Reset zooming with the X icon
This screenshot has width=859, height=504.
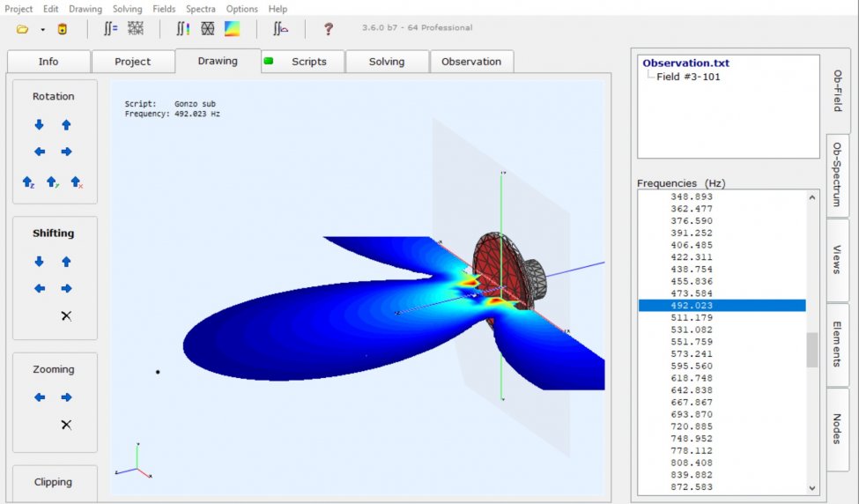point(66,425)
